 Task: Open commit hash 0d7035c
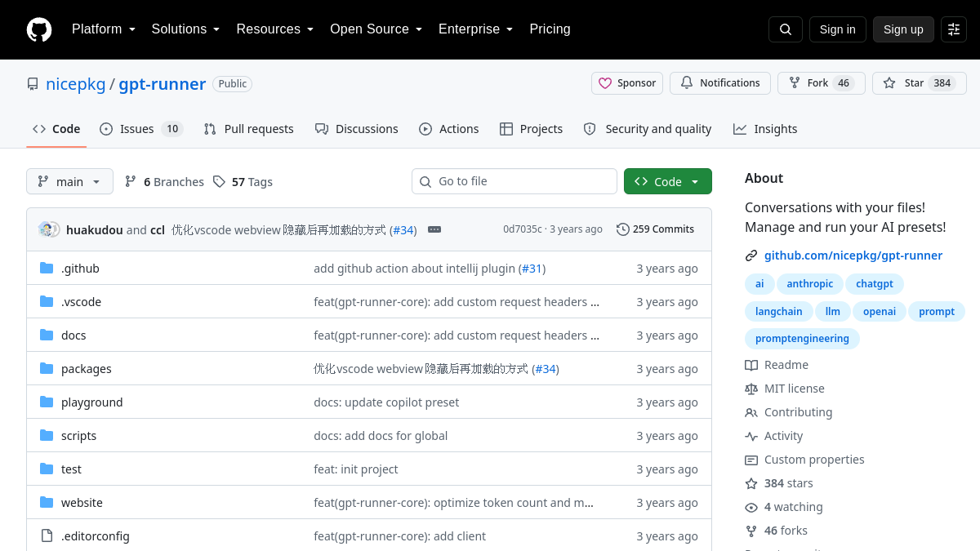[523, 229]
